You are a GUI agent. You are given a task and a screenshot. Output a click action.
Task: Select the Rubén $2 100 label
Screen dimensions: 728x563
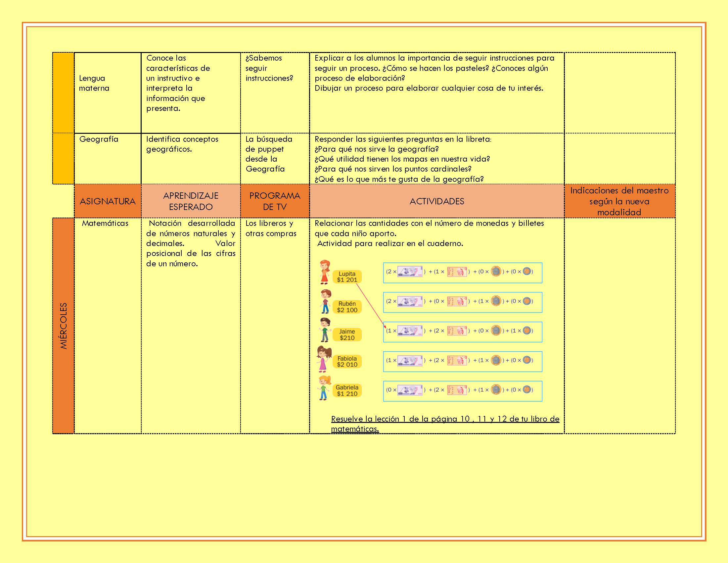pos(347,307)
